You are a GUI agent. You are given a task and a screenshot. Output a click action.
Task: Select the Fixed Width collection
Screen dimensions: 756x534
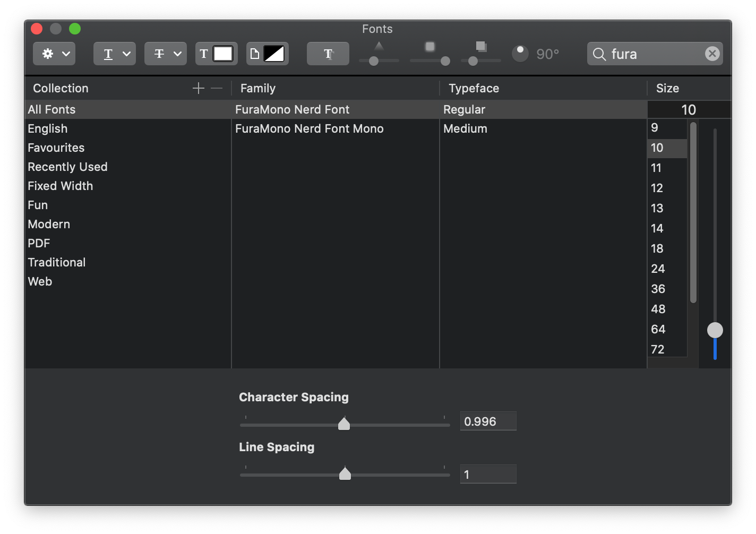click(x=128, y=186)
